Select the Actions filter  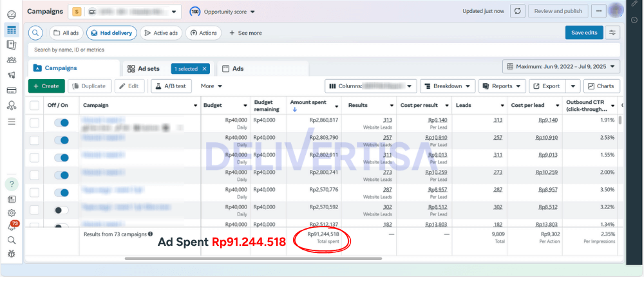pos(204,33)
